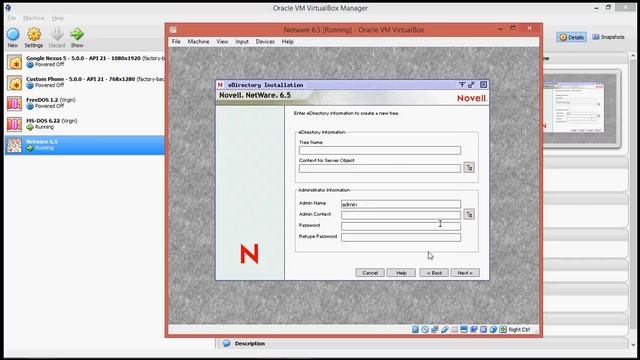This screenshot has height=360, width=640.
Task: Click the Description panel header
Action: [x=422, y=344]
